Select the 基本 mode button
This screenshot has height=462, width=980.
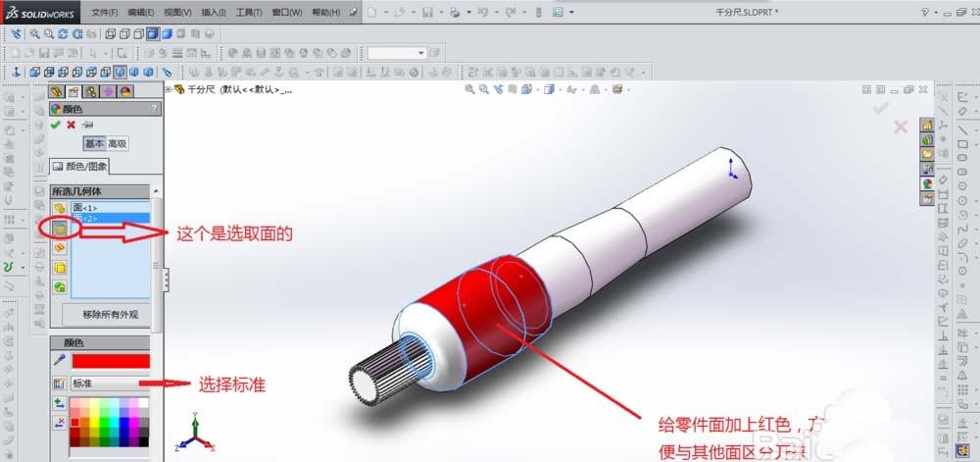(x=94, y=143)
